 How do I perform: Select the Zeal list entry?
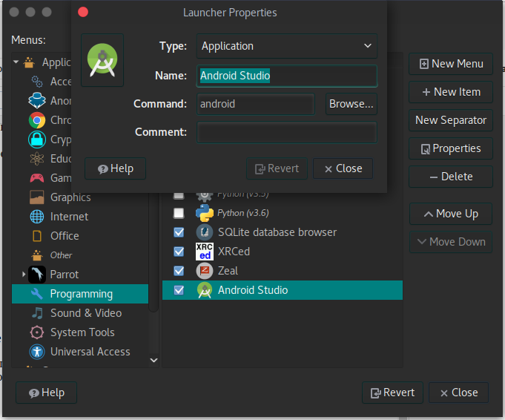[x=283, y=271]
